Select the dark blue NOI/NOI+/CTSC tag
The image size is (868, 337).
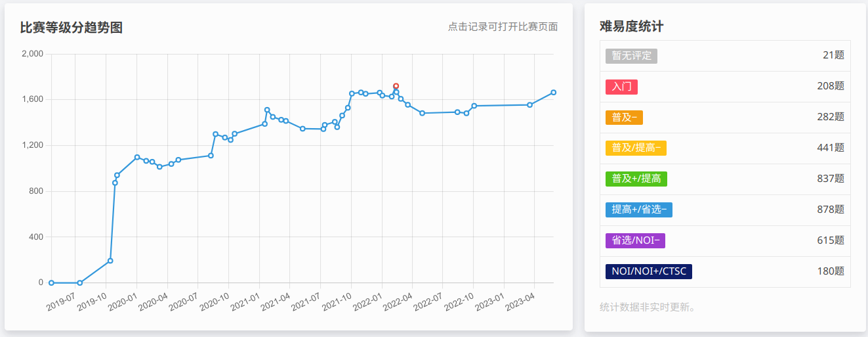648,271
